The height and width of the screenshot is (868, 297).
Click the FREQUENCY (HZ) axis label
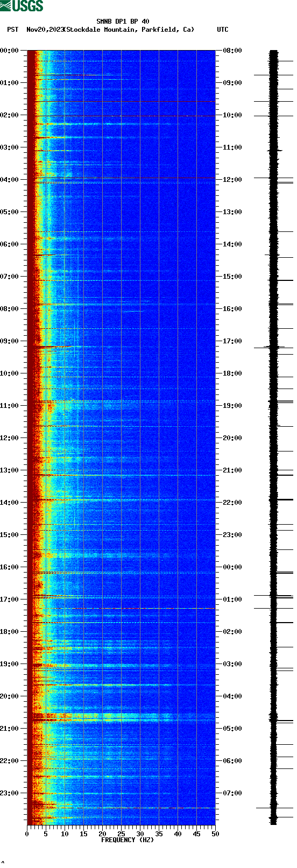[128, 840]
